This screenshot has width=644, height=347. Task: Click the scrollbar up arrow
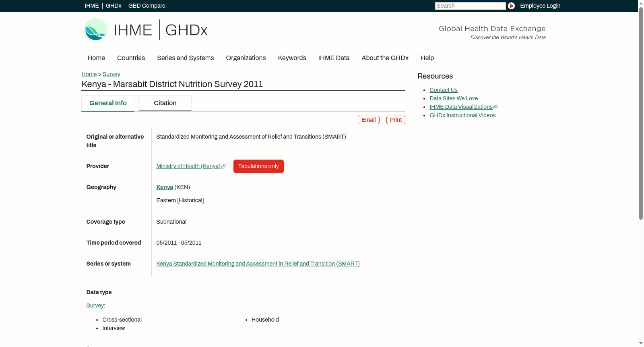pyautogui.click(x=641, y=3)
